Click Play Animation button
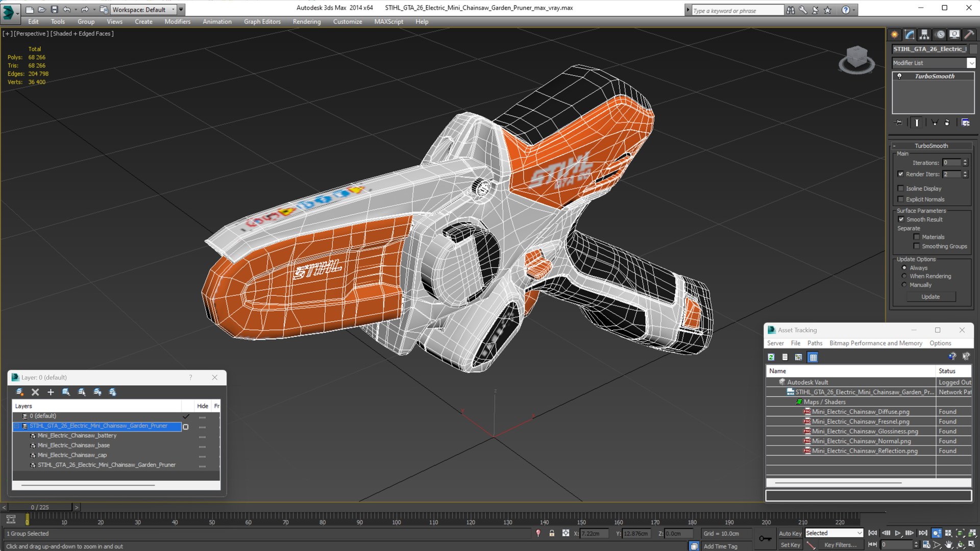Screen dimensions: 980x551 pos(898,533)
